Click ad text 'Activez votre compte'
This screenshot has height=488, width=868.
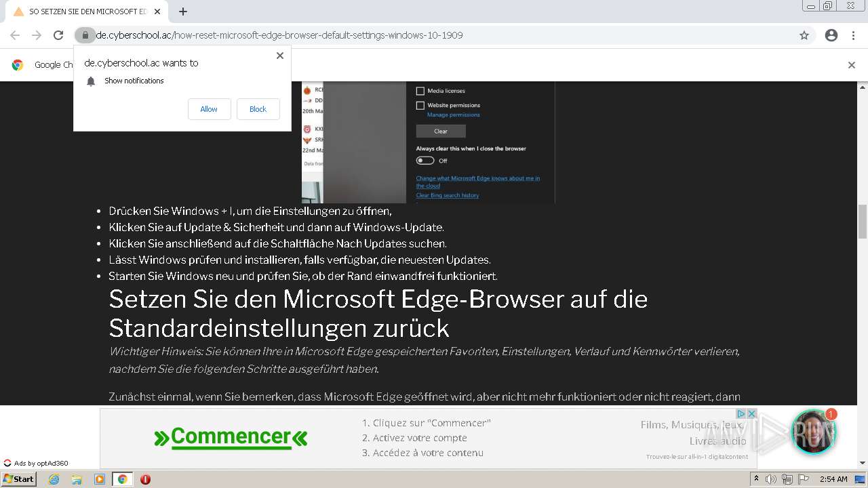pos(420,438)
